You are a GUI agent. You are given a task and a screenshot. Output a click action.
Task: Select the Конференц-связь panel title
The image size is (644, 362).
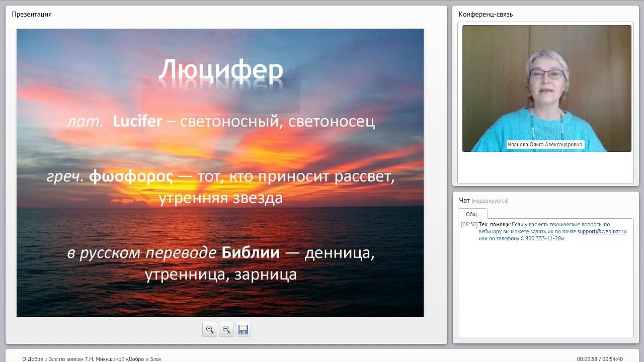click(x=486, y=14)
